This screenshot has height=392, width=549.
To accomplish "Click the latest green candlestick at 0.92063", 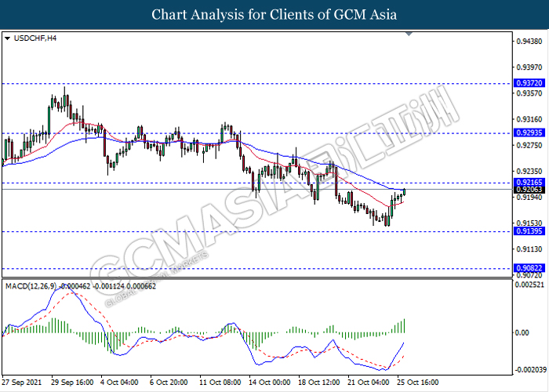I will point(405,192).
